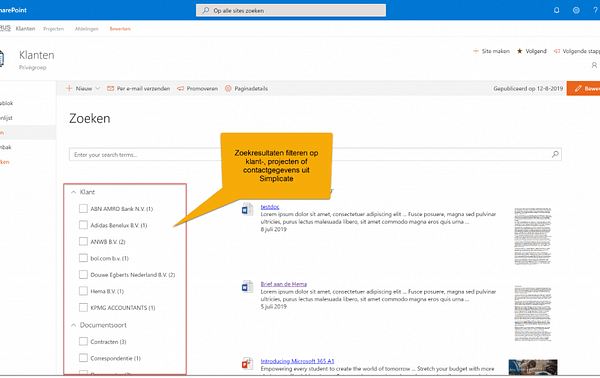Click the plus icon beside Site maken
Image resolution: width=600 pixels, height=378 pixels.
tap(476, 51)
